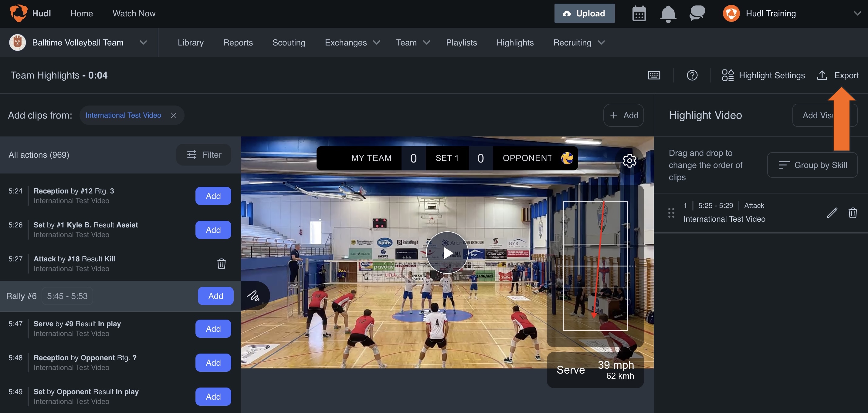Click the Upload button
Viewport: 868px width, 413px height.
pyautogui.click(x=584, y=13)
